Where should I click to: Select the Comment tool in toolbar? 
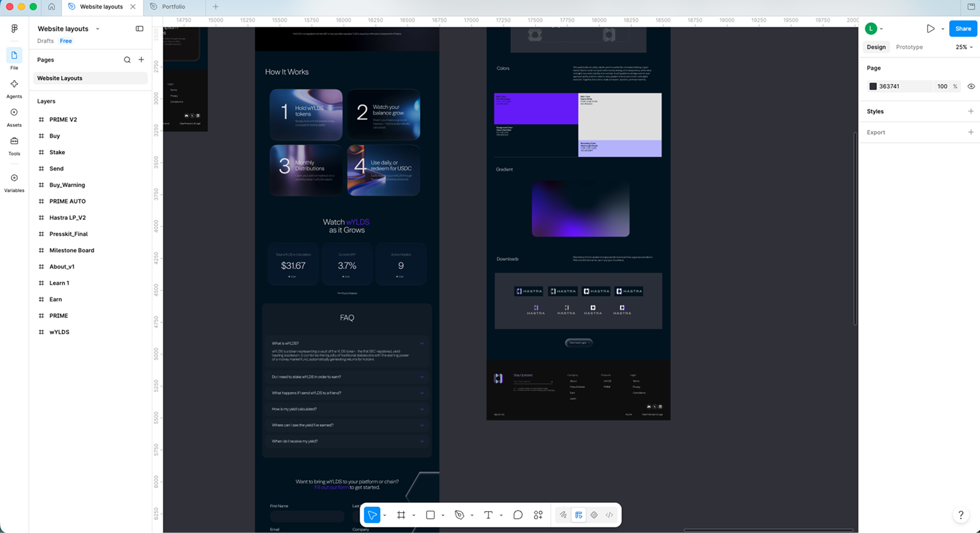point(518,515)
